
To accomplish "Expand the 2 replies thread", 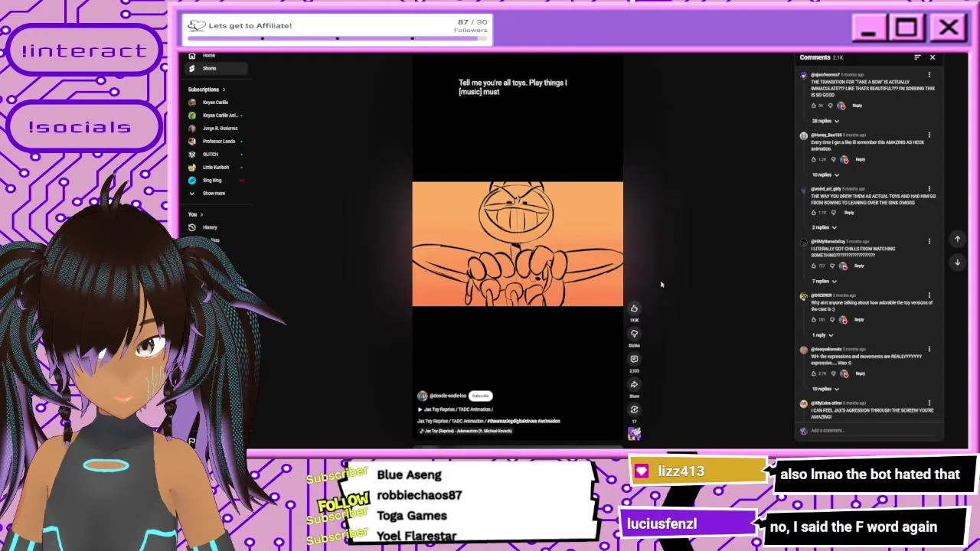I will (824, 227).
